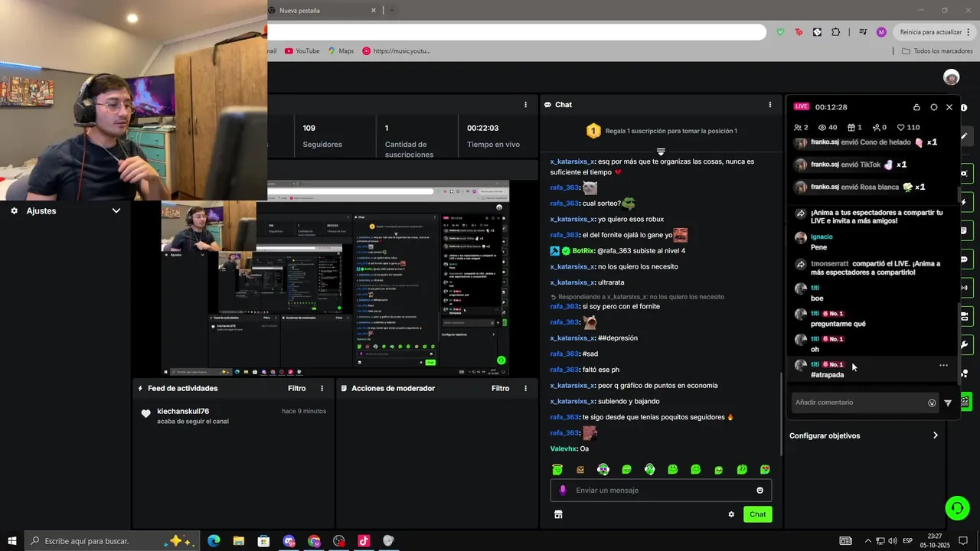The image size is (980, 551).
Task: Click the Cantidad de suscripciones stat
Action: (x=409, y=141)
